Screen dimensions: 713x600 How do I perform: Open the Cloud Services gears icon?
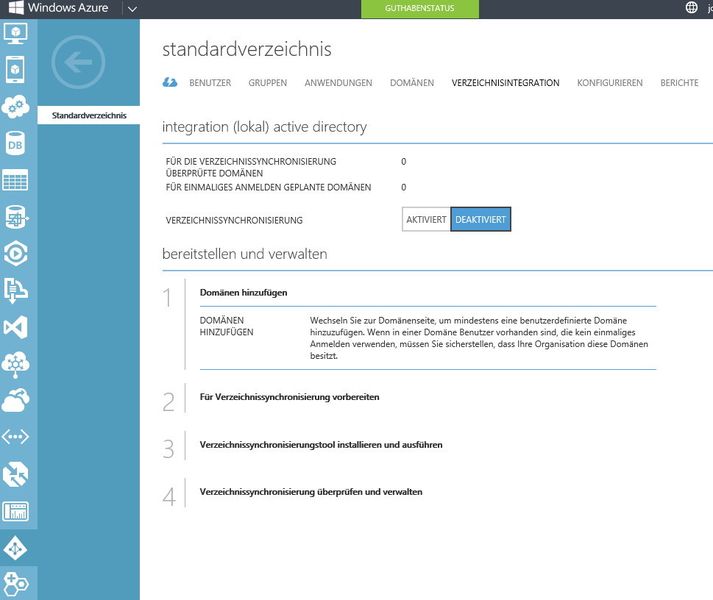tap(15, 107)
